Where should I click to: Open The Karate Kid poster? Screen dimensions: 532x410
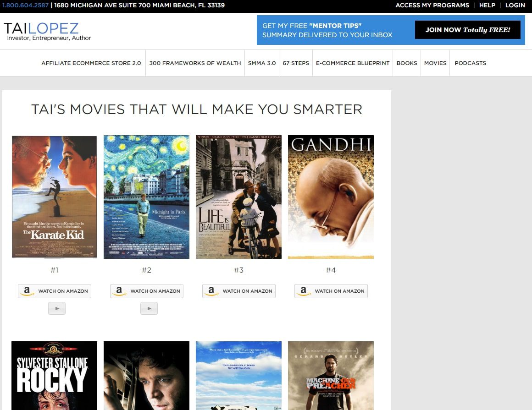(x=54, y=197)
